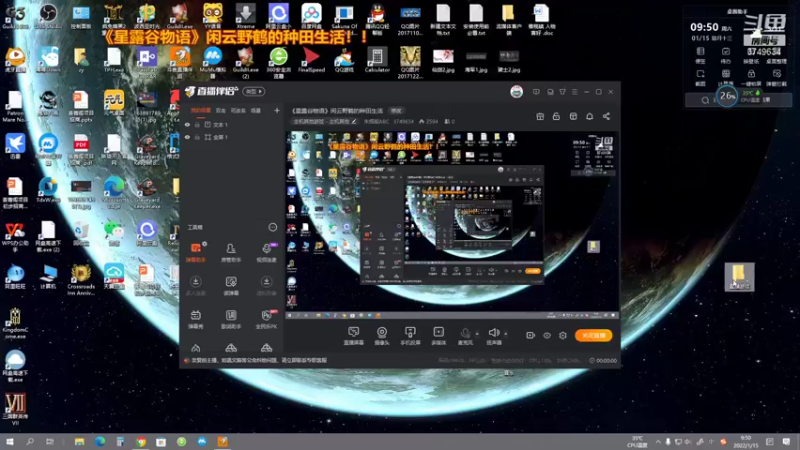Click the share icon above the preview
The width and height of the screenshot is (800, 450).
606,116
